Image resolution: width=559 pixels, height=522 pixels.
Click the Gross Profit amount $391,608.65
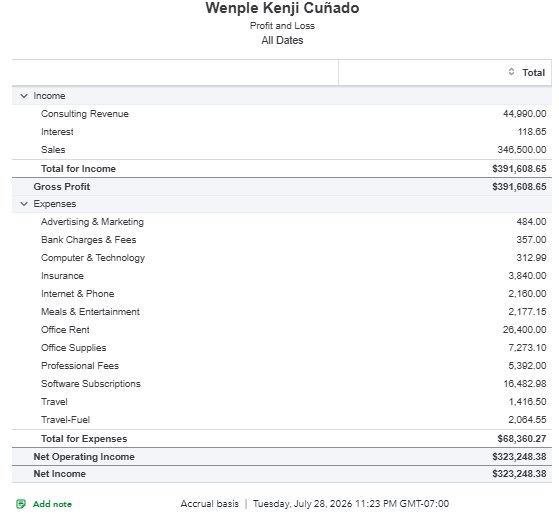[x=519, y=186]
